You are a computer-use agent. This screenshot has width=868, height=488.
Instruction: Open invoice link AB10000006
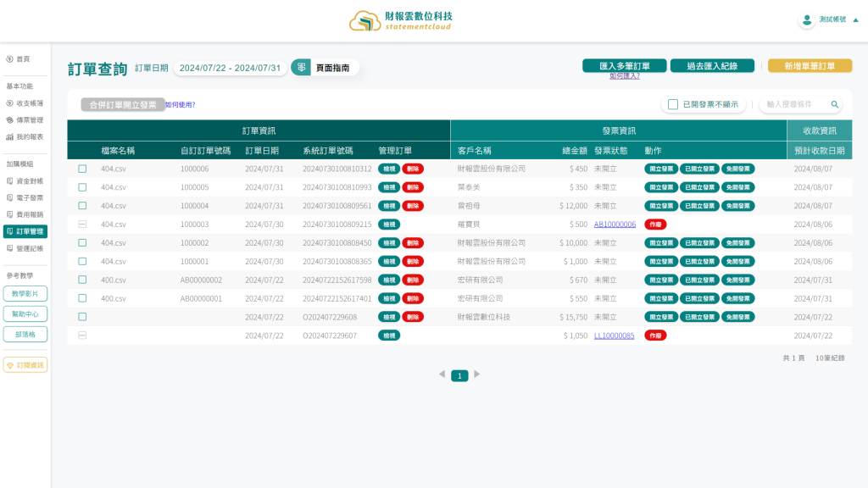coord(615,225)
